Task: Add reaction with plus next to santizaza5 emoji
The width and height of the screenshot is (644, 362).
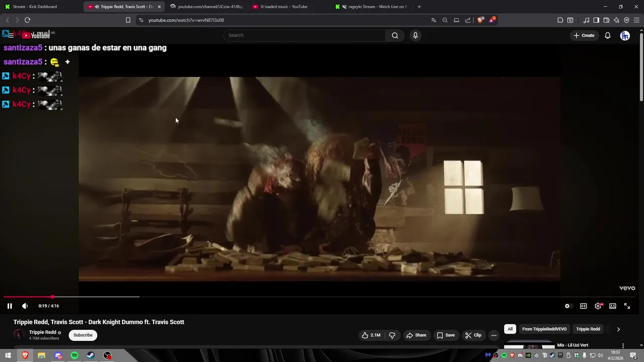Action: click(67, 62)
